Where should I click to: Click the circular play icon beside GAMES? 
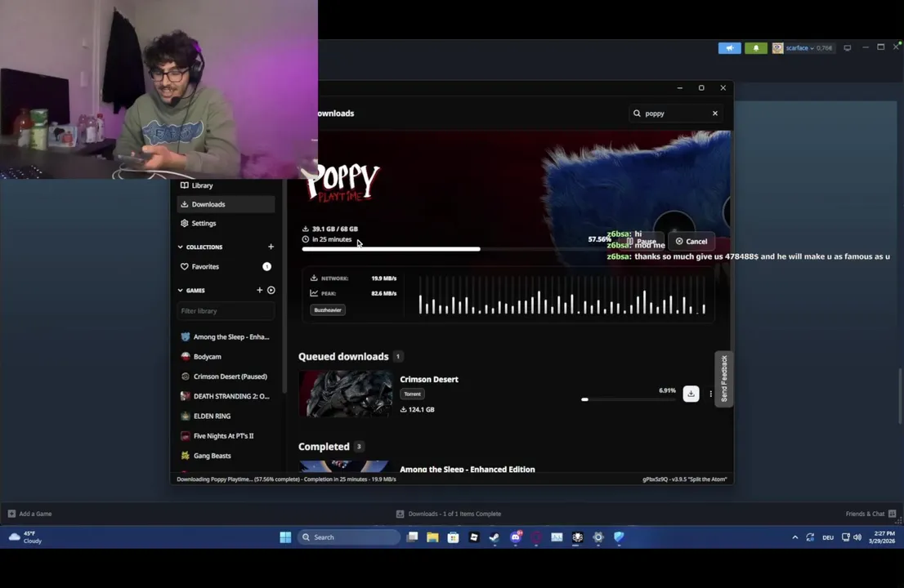(271, 290)
